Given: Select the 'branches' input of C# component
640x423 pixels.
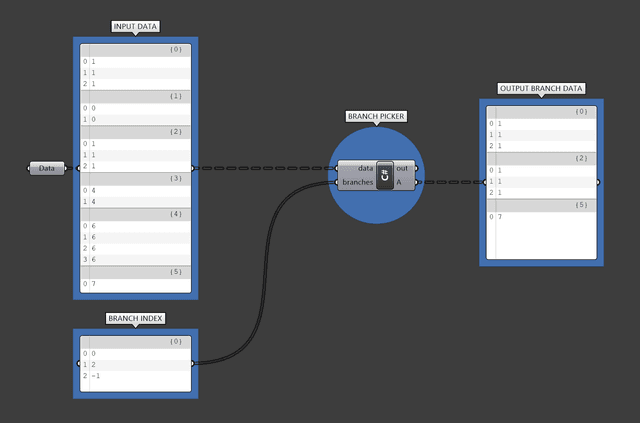Looking at the screenshot, I should [x=357, y=182].
